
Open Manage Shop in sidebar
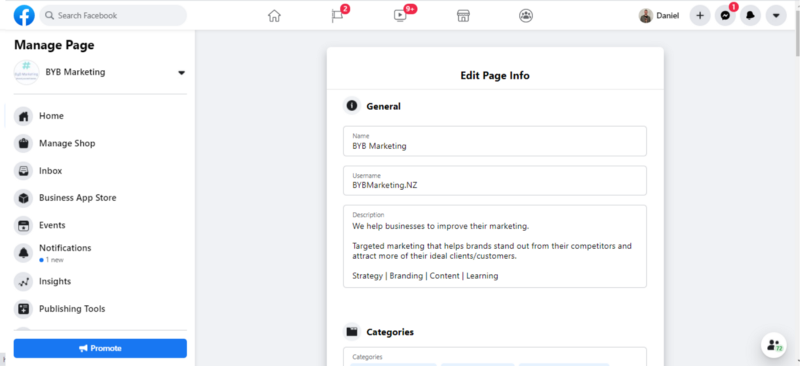click(100, 143)
